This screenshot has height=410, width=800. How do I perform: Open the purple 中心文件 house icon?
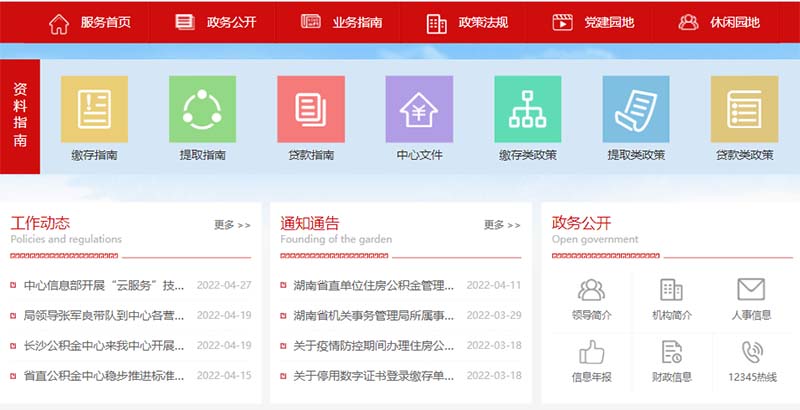(x=419, y=109)
